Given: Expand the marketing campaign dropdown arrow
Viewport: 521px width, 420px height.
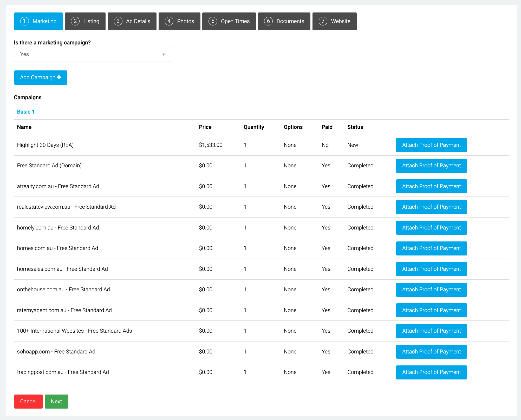Looking at the screenshot, I should [164, 54].
